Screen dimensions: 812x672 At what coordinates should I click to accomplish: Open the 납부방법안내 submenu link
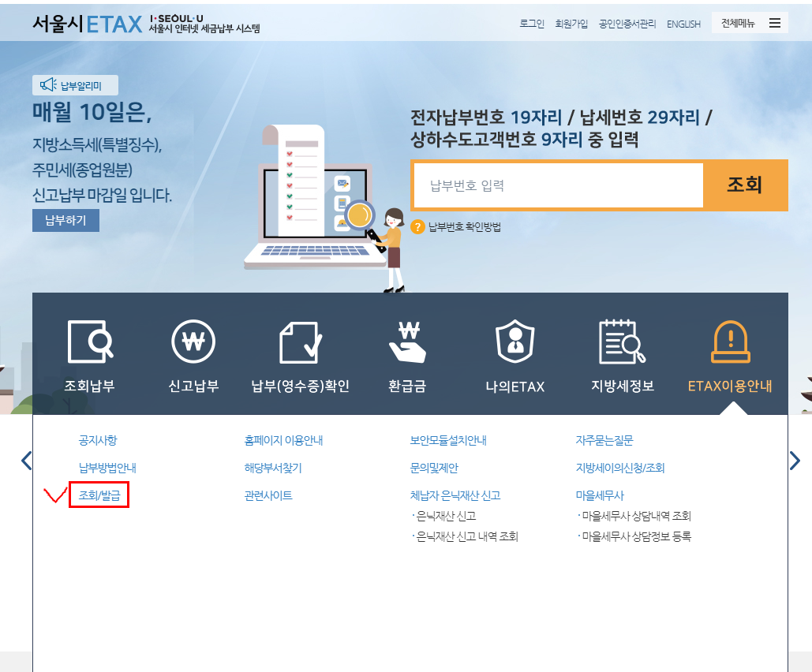(x=107, y=468)
